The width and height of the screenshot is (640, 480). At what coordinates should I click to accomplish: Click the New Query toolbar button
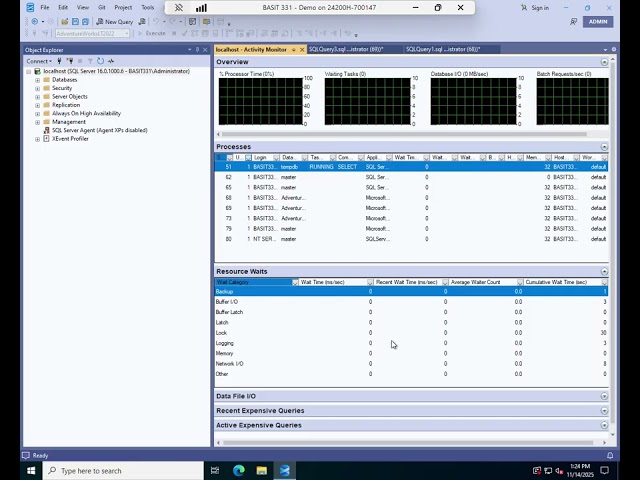point(115,22)
